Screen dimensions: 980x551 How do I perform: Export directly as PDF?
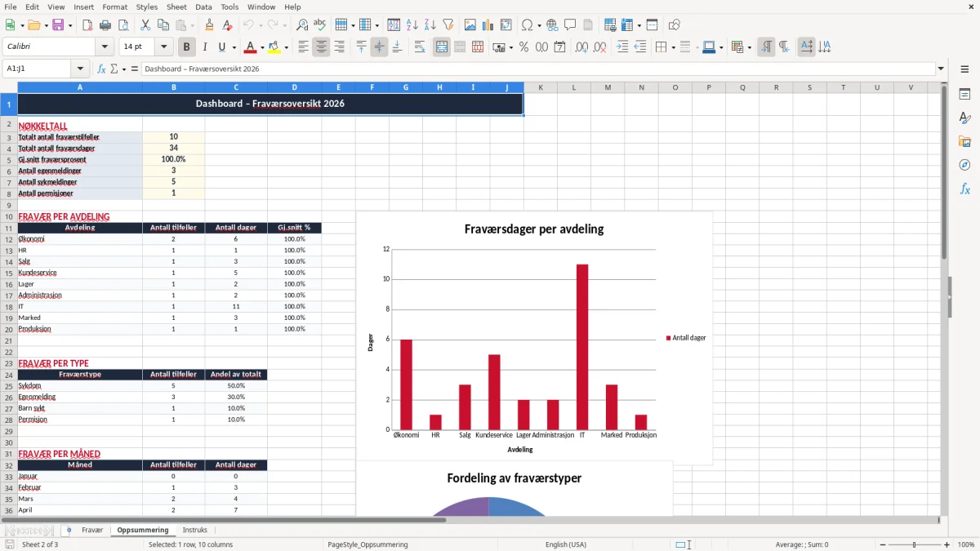(87, 25)
